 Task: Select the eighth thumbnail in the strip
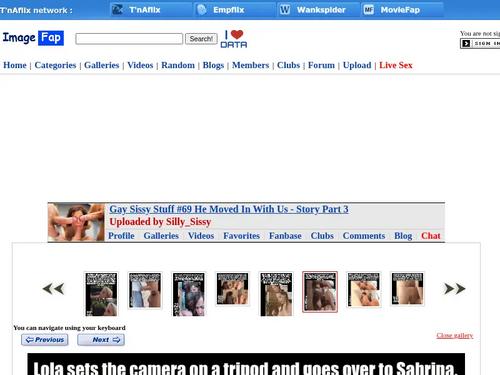click(407, 289)
